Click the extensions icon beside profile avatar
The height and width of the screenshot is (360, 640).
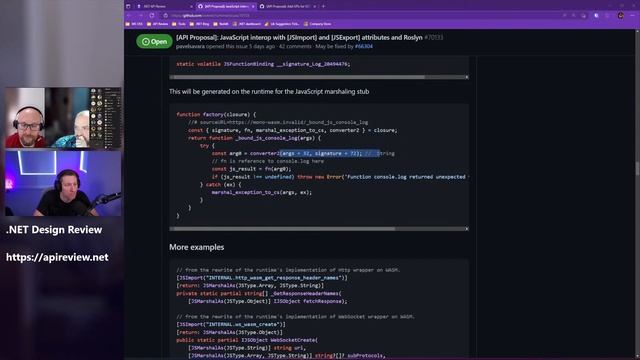pyautogui.click(x=608, y=16)
